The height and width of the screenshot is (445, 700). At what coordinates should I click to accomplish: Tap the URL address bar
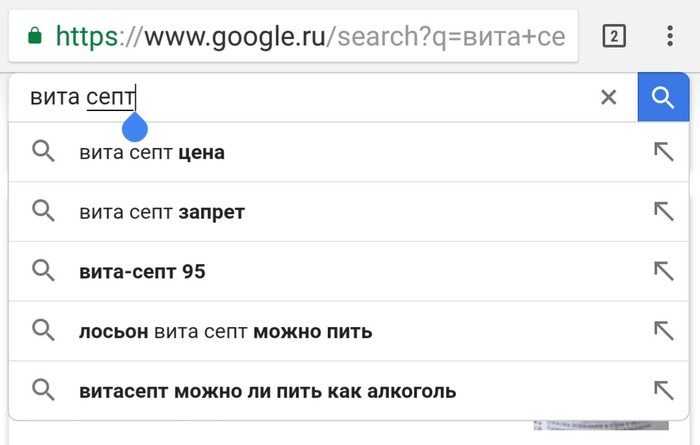pos(300,37)
